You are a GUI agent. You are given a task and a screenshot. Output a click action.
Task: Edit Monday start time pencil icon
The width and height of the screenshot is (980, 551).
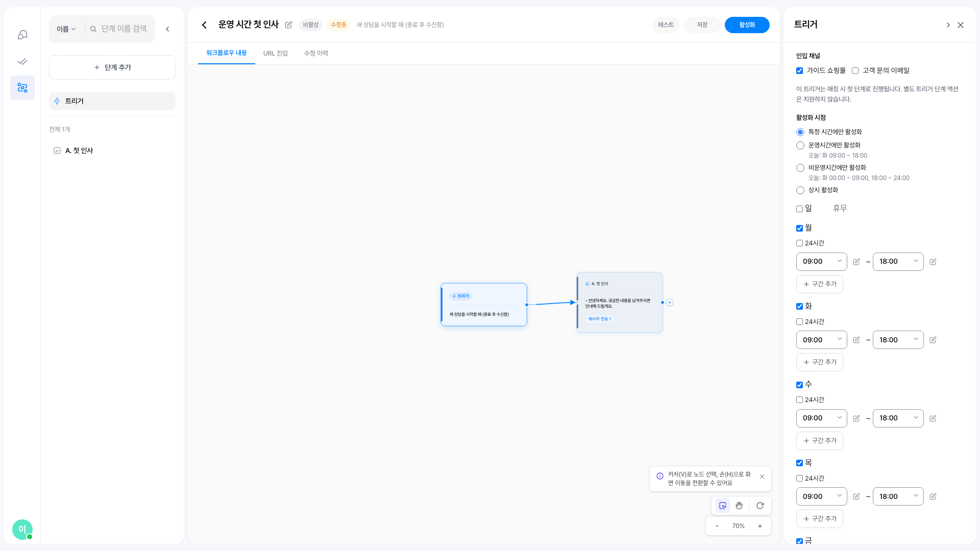(x=856, y=262)
